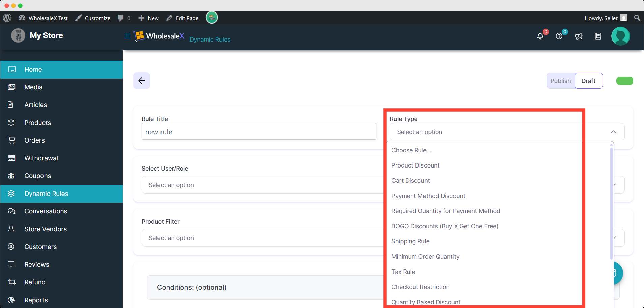Expand Conditions (optional) section
The width and height of the screenshot is (644, 308).
265,287
